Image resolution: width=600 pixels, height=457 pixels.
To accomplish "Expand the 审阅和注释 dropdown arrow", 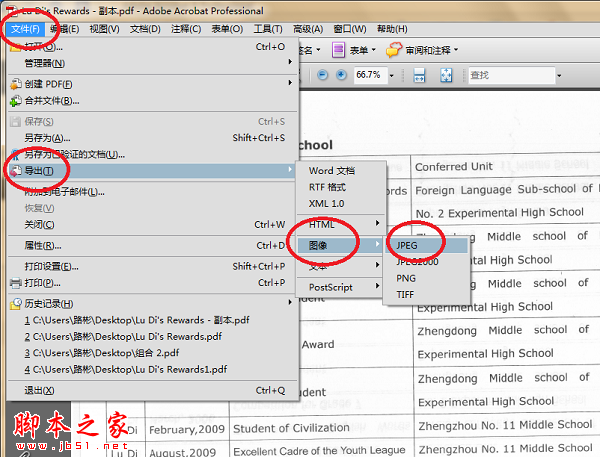I will pos(456,50).
